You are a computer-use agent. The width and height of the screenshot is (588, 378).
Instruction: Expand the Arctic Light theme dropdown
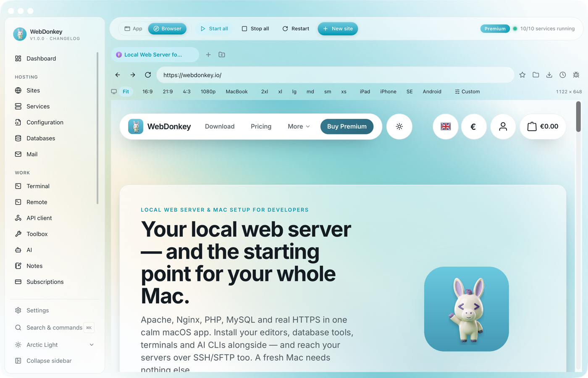[x=54, y=345]
